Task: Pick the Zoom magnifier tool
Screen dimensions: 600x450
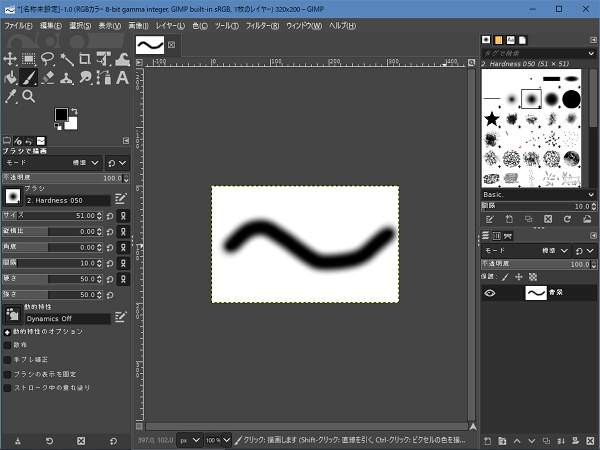Action: pos(29,96)
